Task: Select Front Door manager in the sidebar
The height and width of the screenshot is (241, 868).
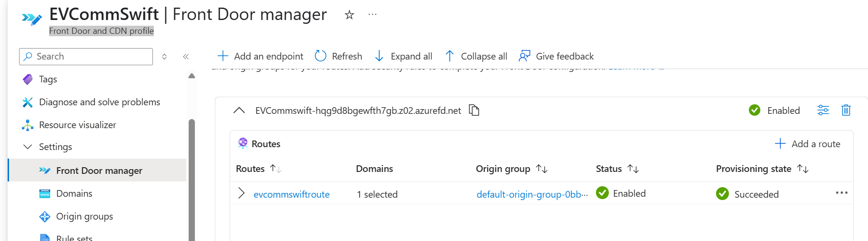Action: (97, 171)
